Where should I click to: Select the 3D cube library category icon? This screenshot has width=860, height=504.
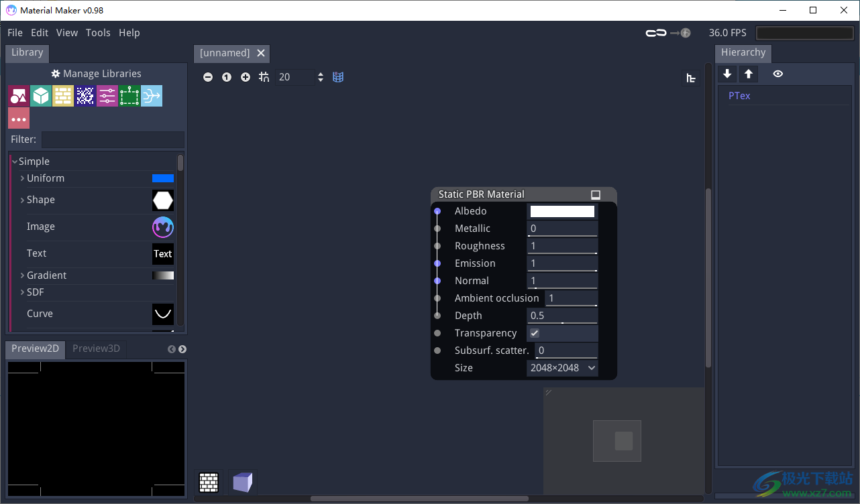point(41,97)
